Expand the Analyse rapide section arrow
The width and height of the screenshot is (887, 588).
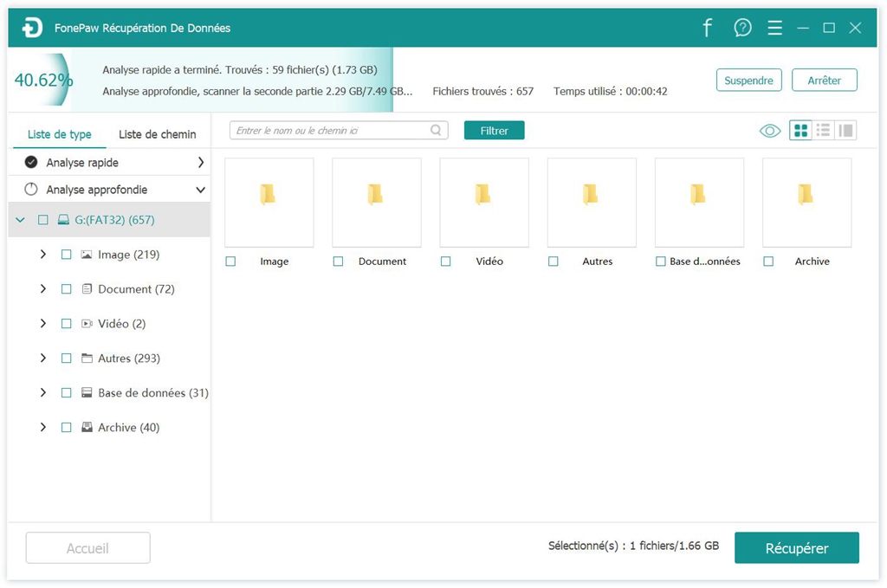click(x=201, y=162)
